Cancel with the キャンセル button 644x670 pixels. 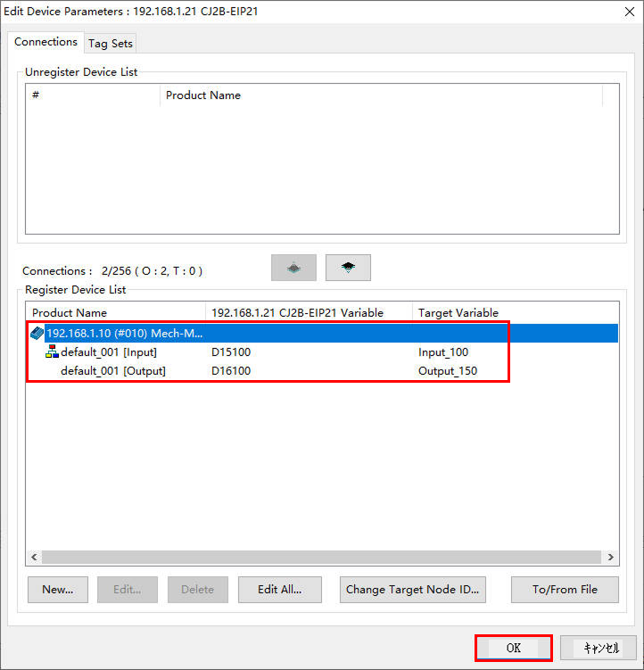pos(599,649)
